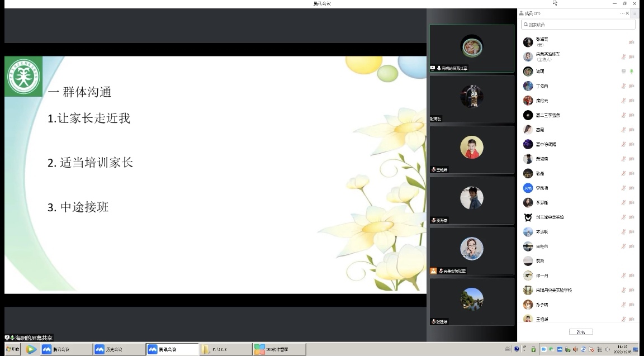Launch the media player quick-launch icon
Viewport: 644px width, 356px height.
pos(31,349)
